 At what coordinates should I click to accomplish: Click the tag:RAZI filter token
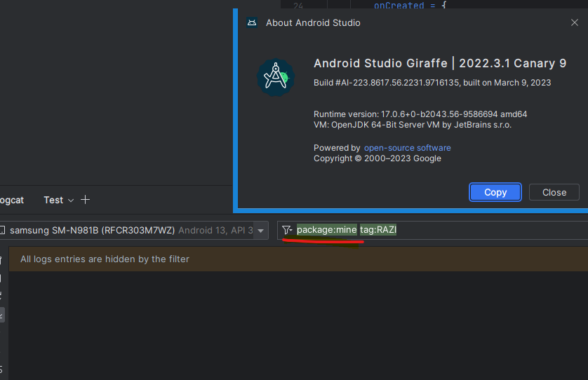pos(378,230)
